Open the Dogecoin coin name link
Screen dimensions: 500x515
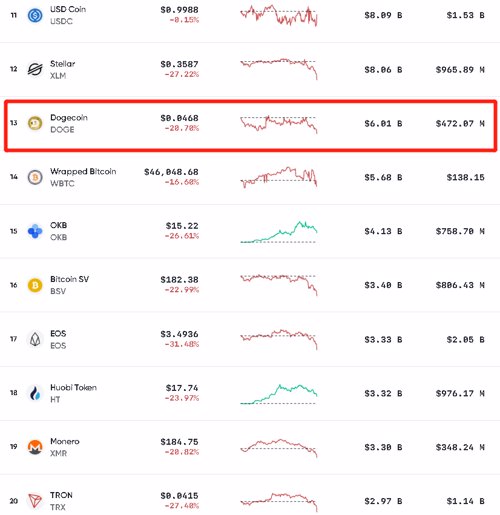click(x=69, y=118)
